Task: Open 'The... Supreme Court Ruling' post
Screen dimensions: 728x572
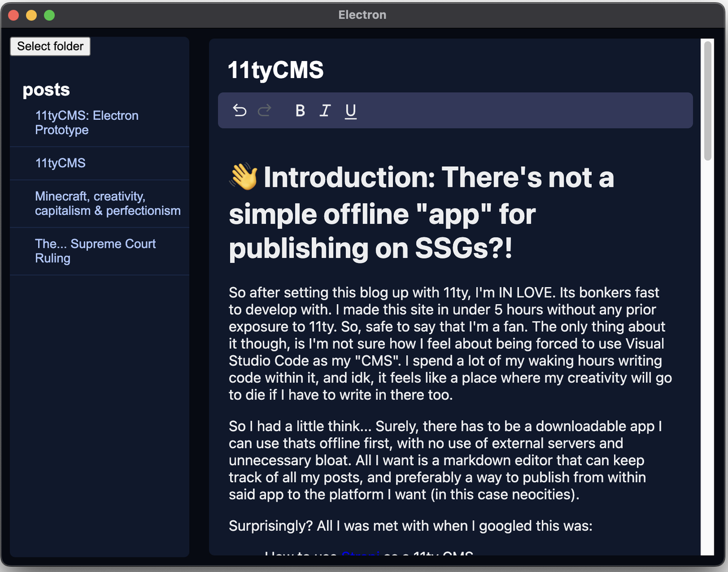Action: (x=100, y=251)
